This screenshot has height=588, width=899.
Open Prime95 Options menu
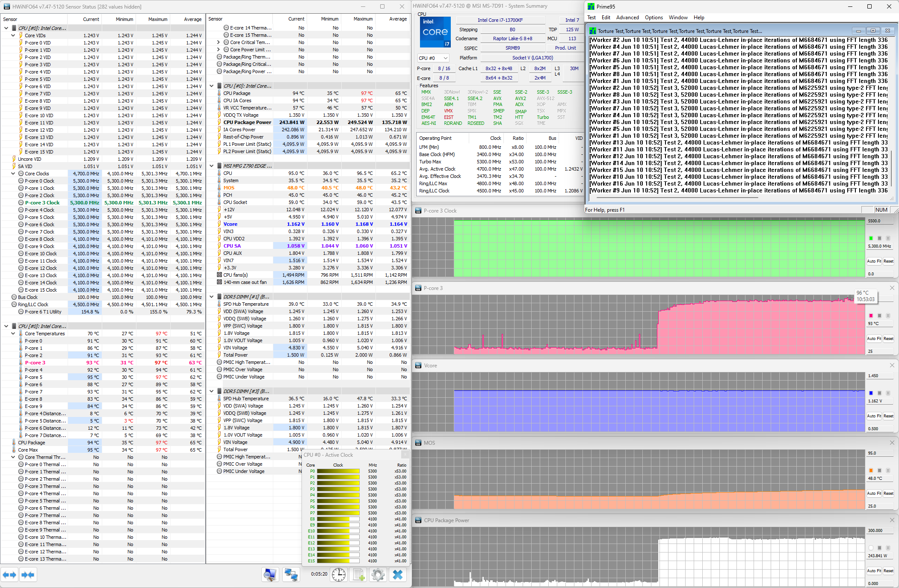click(x=654, y=18)
